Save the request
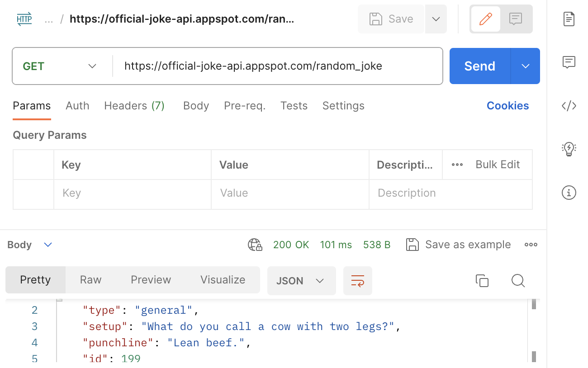588x368 pixels. coord(391,19)
